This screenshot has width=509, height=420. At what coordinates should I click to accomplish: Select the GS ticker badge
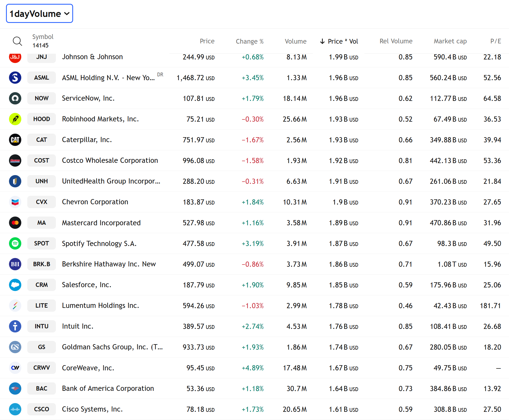[41, 347]
